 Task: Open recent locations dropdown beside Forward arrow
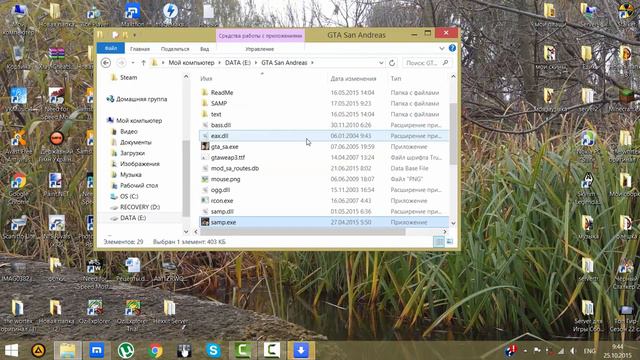tap(133, 63)
